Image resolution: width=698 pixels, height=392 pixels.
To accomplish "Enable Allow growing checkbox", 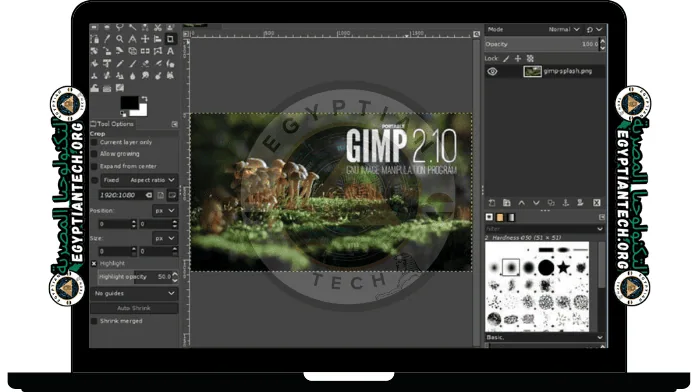I will (x=94, y=154).
